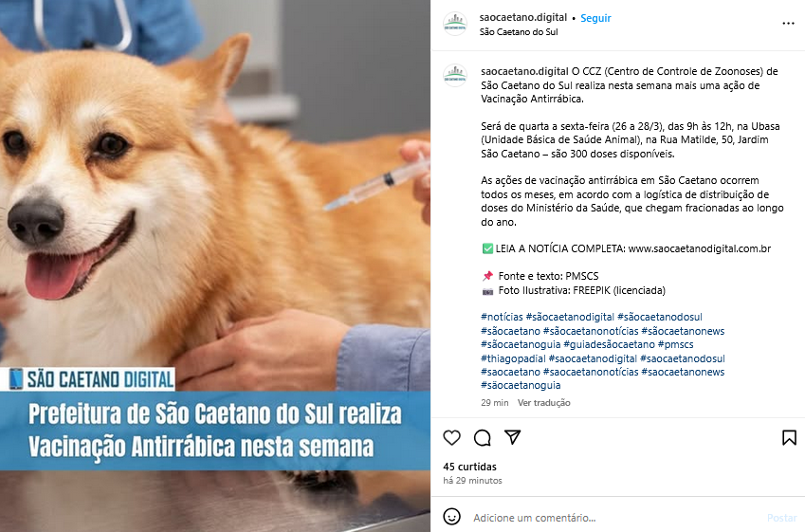
Task: Show translation with Ver tradução
Action: pos(543,403)
